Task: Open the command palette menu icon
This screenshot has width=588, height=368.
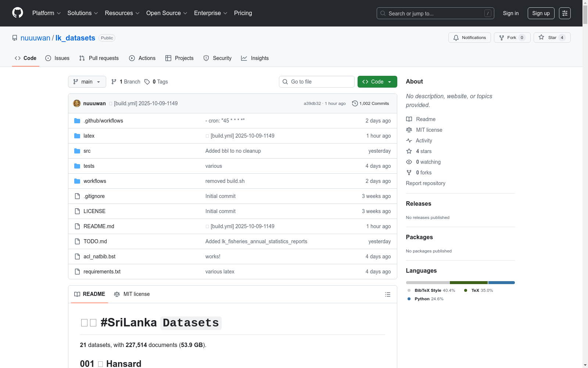Action: pyautogui.click(x=565, y=13)
